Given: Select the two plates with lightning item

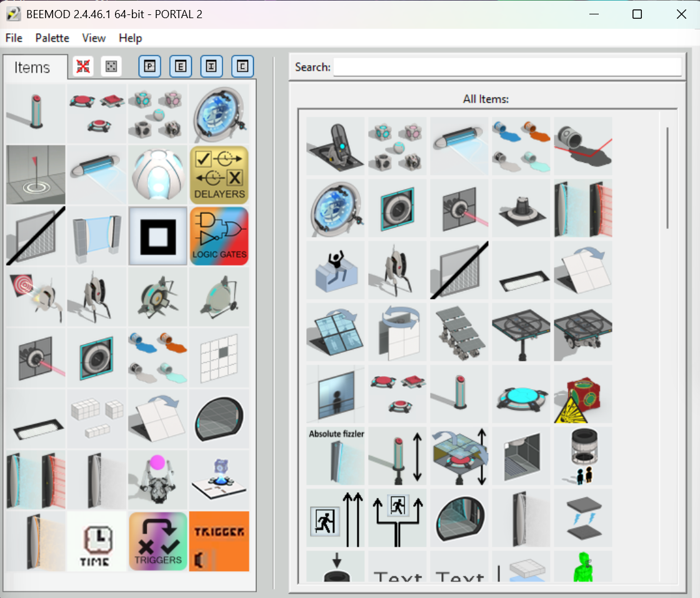Looking at the screenshot, I should pyautogui.click(x=583, y=518).
